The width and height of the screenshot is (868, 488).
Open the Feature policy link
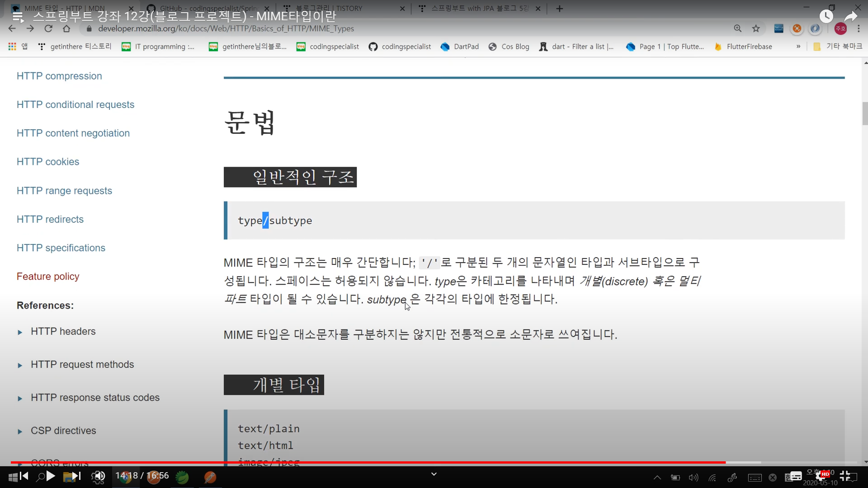pyautogui.click(x=48, y=277)
